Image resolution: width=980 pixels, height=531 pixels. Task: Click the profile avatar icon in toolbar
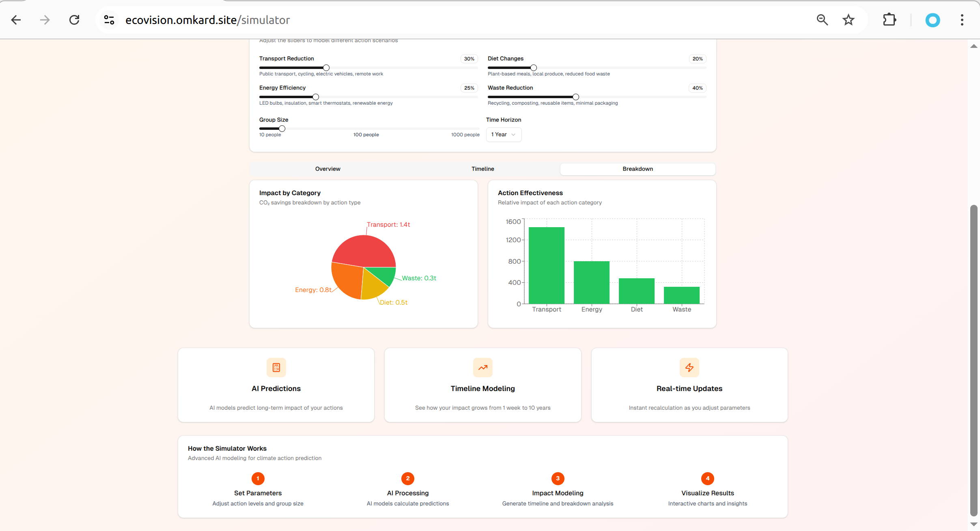932,20
